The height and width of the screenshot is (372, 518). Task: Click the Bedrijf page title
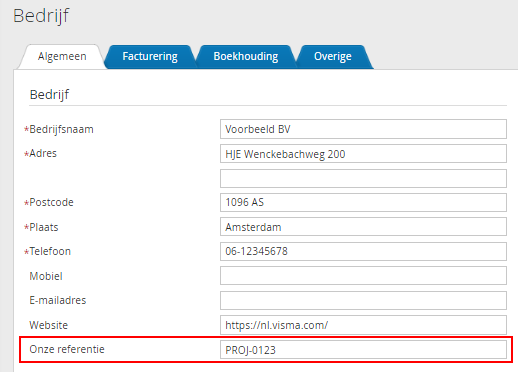pyautogui.click(x=41, y=16)
